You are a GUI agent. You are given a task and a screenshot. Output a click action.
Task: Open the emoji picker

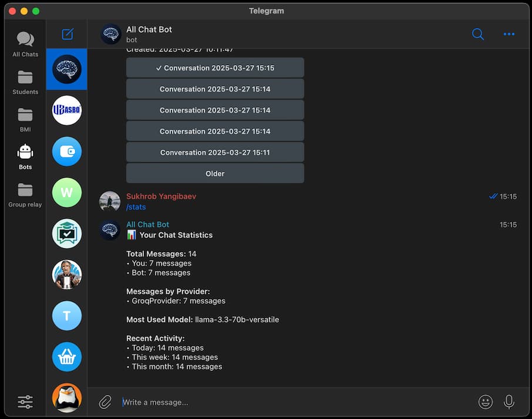[x=486, y=402]
